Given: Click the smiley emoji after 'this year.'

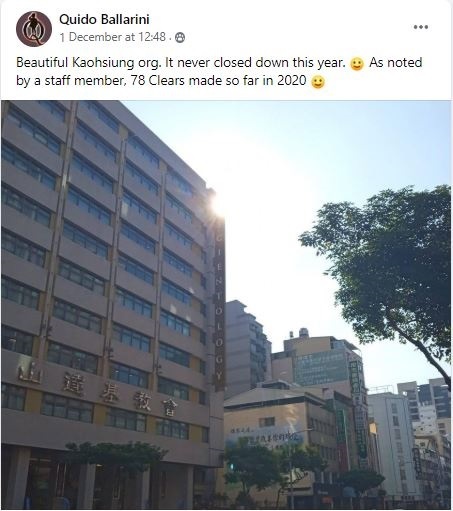Looking at the screenshot, I should (x=357, y=64).
